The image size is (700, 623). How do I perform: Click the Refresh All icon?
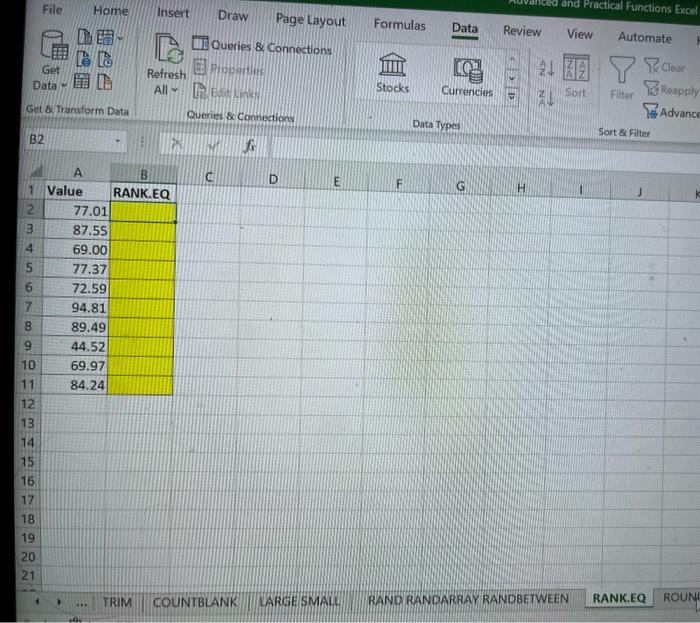tap(168, 49)
